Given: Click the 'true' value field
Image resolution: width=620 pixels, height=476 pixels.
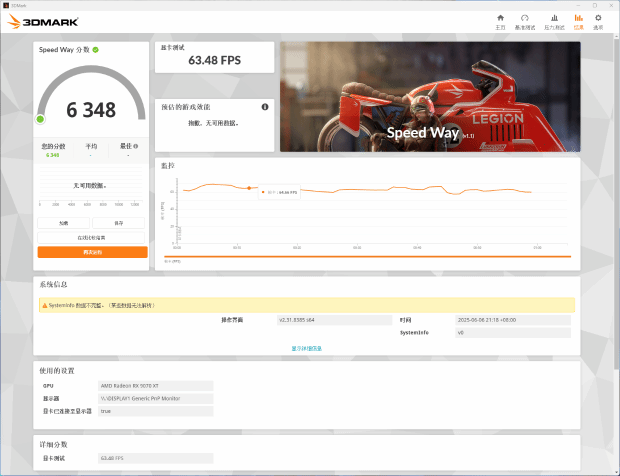Looking at the screenshot, I should pyautogui.click(x=155, y=411).
